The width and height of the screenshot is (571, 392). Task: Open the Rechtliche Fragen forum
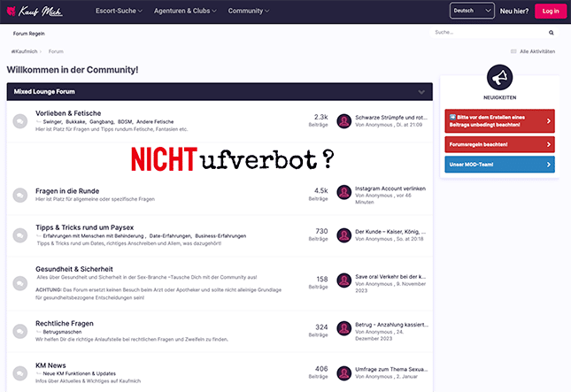(x=65, y=324)
